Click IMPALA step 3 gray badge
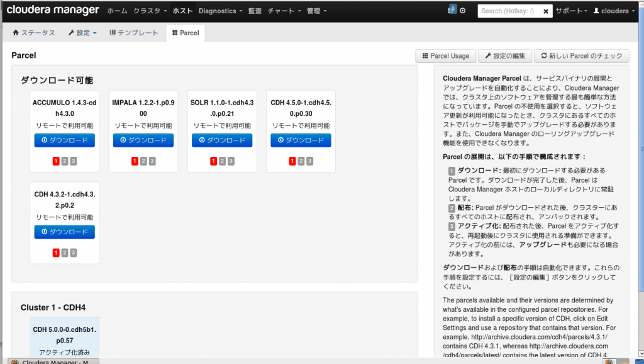 pyautogui.click(x=152, y=161)
